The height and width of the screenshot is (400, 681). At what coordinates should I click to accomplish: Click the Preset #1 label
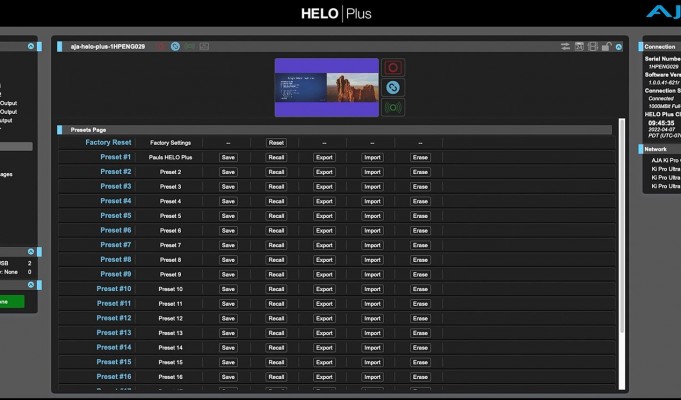coord(116,157)
